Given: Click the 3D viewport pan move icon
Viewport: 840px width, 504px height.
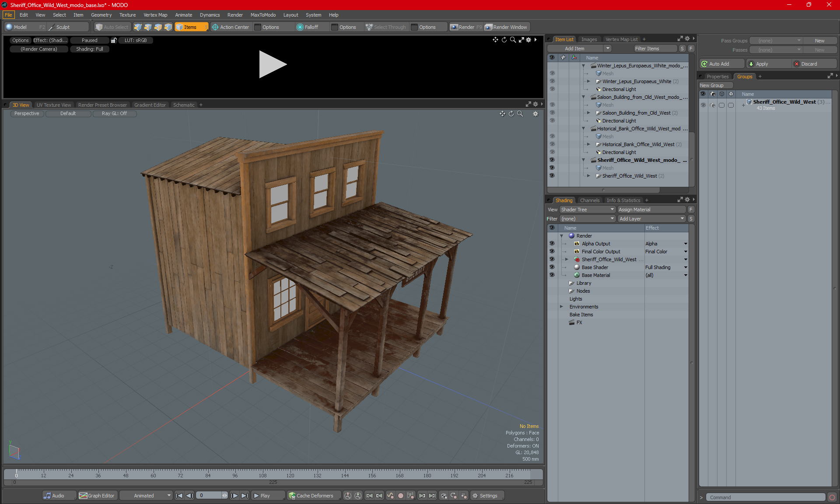Looking at the screenshot, I should (x=502, y=114).
